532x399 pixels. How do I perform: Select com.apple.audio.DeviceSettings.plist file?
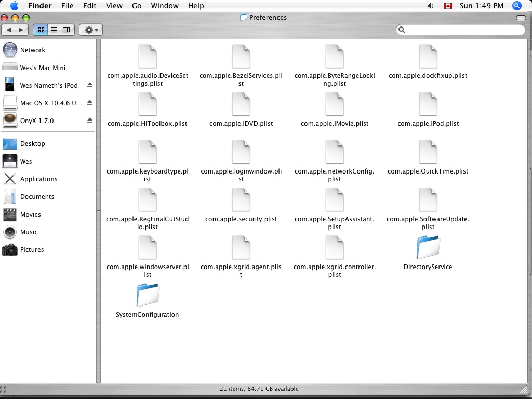click(148, 57)
